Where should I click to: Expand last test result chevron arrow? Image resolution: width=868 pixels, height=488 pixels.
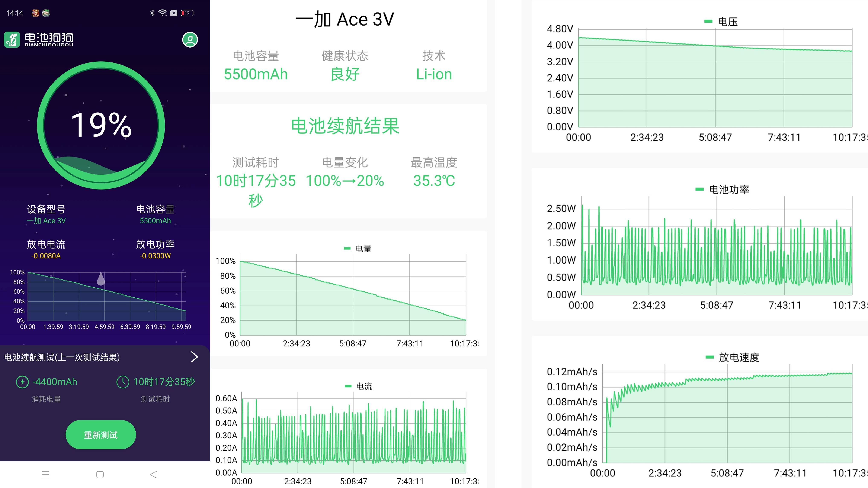(194, 357)
